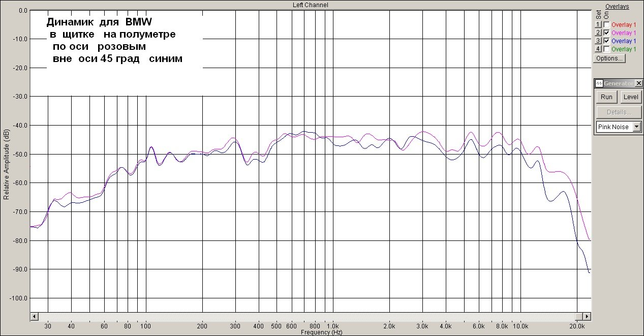Open generator Level settings

coord(631,97)
